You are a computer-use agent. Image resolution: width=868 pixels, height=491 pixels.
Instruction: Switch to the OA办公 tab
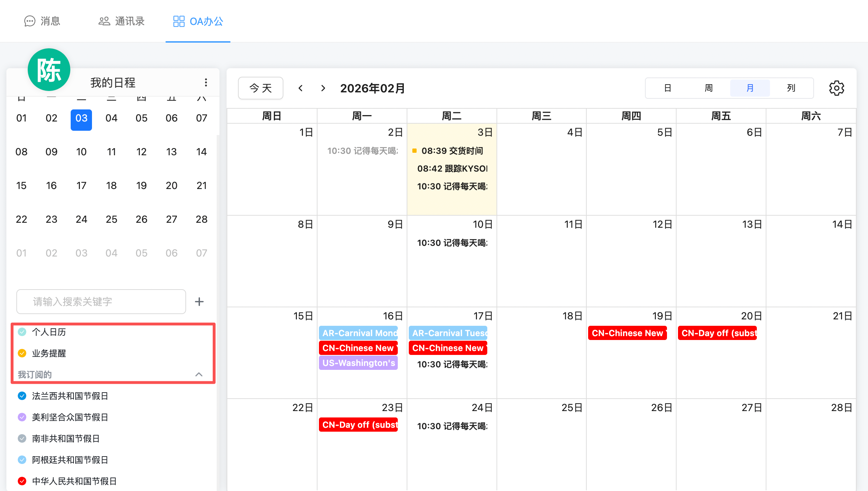click(198, 21)
